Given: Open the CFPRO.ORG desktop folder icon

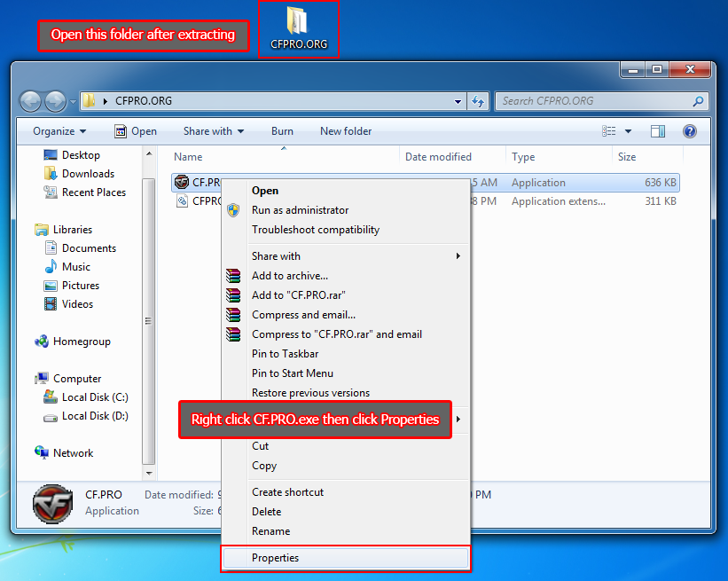Looking at the screenshot, I should click(298, 28).
